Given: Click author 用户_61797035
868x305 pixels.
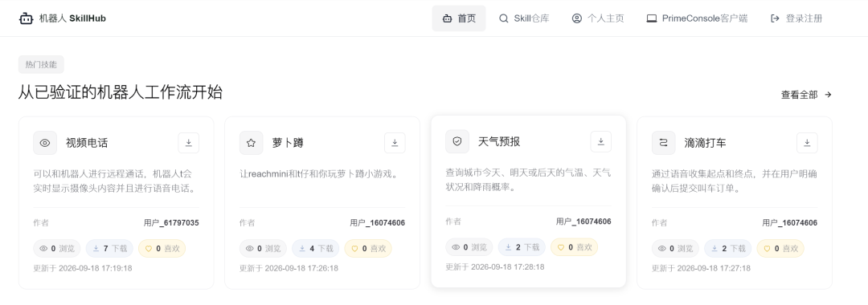Looking at the screenshot, I should click(171, 223).
